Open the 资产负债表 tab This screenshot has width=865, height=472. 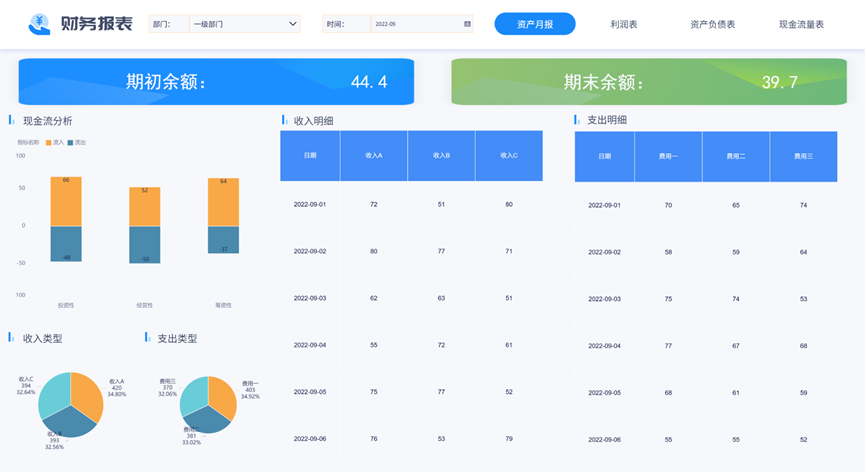point(712,24)
